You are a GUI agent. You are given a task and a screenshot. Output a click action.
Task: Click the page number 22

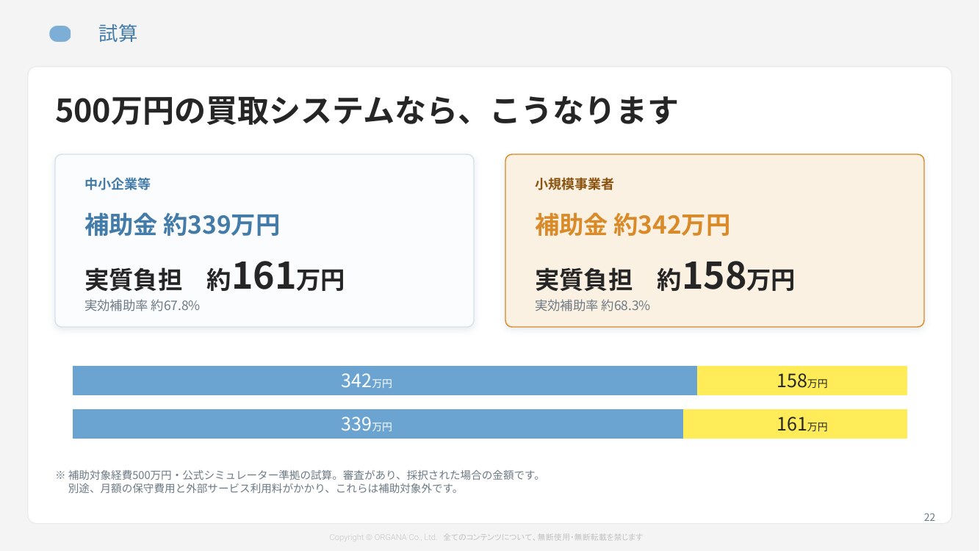[x=929, y=517]
